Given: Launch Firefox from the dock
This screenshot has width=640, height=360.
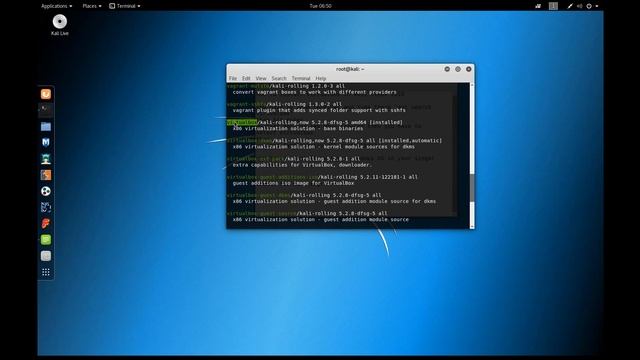Looking at the screenshot, I should (x=46, y=94).
